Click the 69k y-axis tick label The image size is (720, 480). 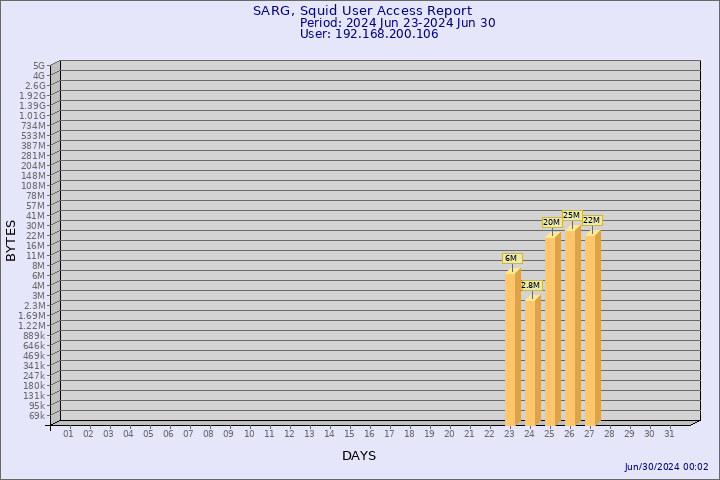point(36,415)
